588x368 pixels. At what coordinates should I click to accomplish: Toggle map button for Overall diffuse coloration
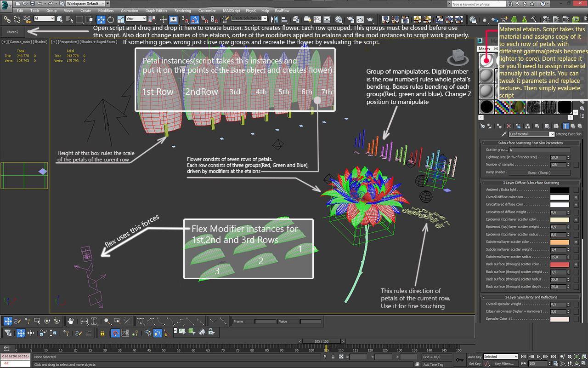pos(575,197)
